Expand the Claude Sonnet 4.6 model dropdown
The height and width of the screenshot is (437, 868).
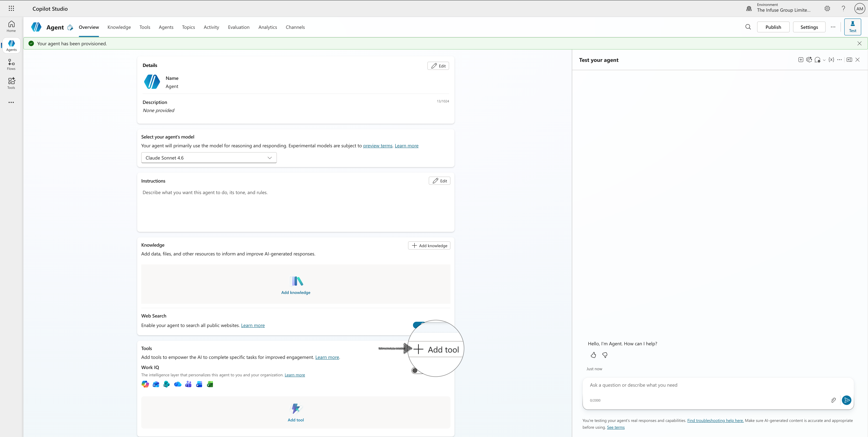coord(209,158)
